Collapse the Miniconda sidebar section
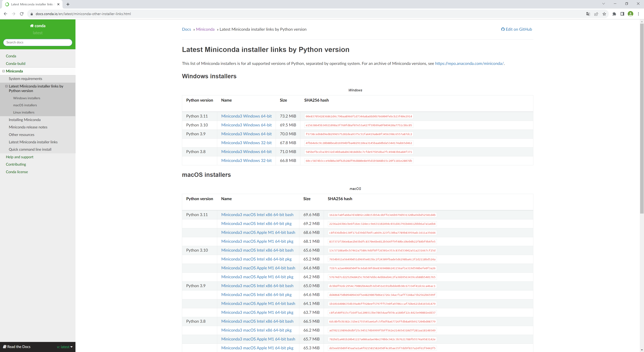The width and height of the screenshot is (644, 352). pos(4,71)
